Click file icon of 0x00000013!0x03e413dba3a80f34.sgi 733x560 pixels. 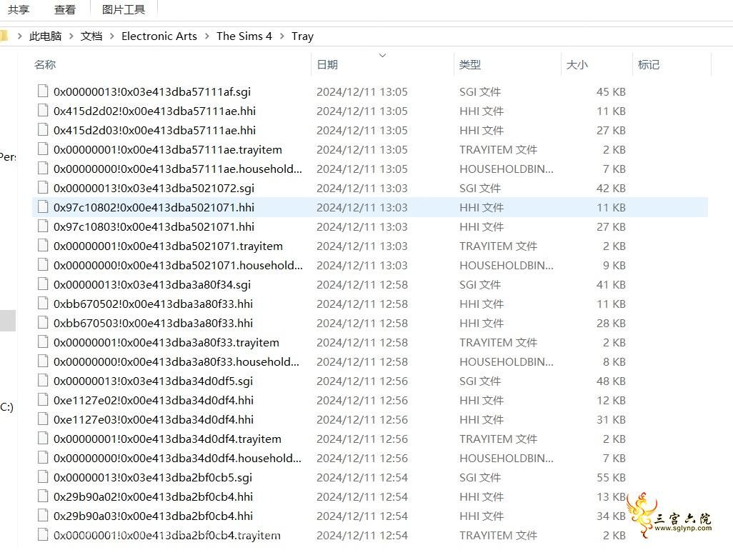point(43,284)
